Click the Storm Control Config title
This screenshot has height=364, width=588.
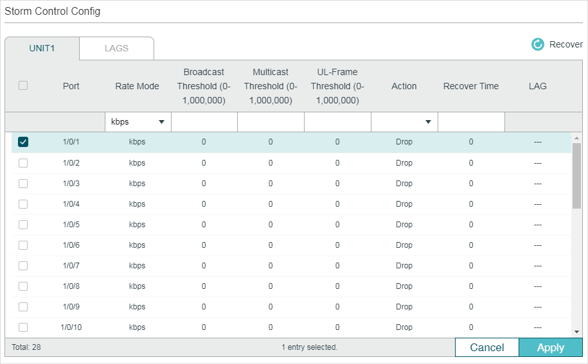click(x=52, y=12)
